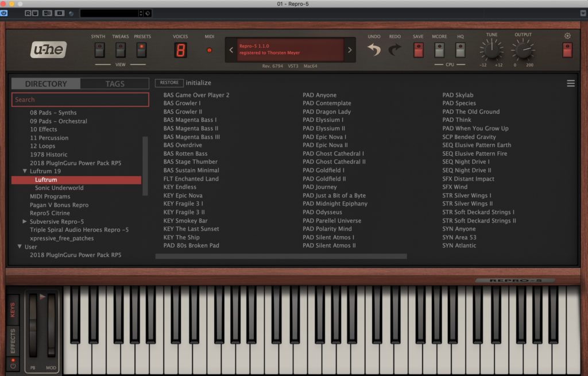Image resolution: width=588 pixels, height=376 pixels.
Task: Open the 1978 Historic folder
Action: (x=49, y=155)
